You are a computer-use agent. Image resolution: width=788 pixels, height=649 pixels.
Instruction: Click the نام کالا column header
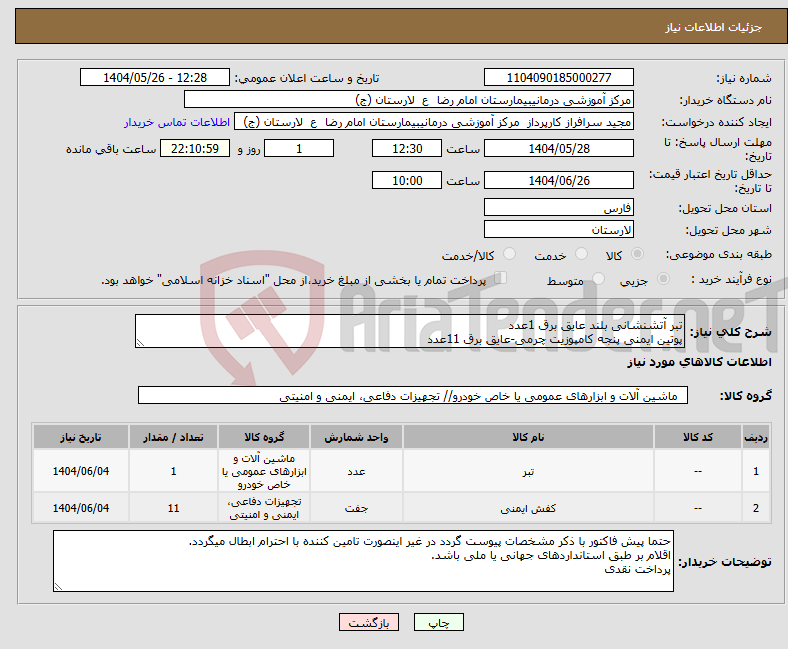coord(528,437)
